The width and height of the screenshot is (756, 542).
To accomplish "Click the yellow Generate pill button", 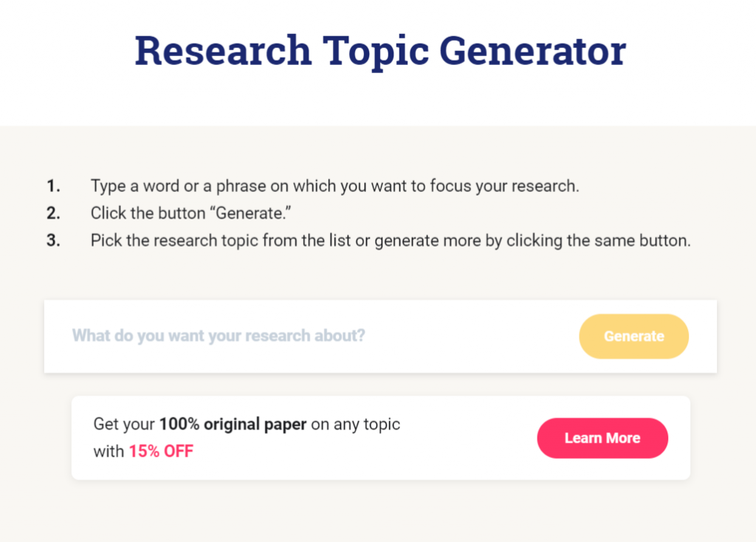I will point(633,336).
